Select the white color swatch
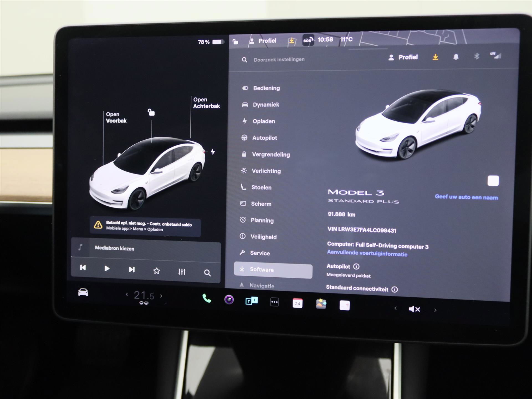This screenshot has width=532, height=399. tap(493, 181)
